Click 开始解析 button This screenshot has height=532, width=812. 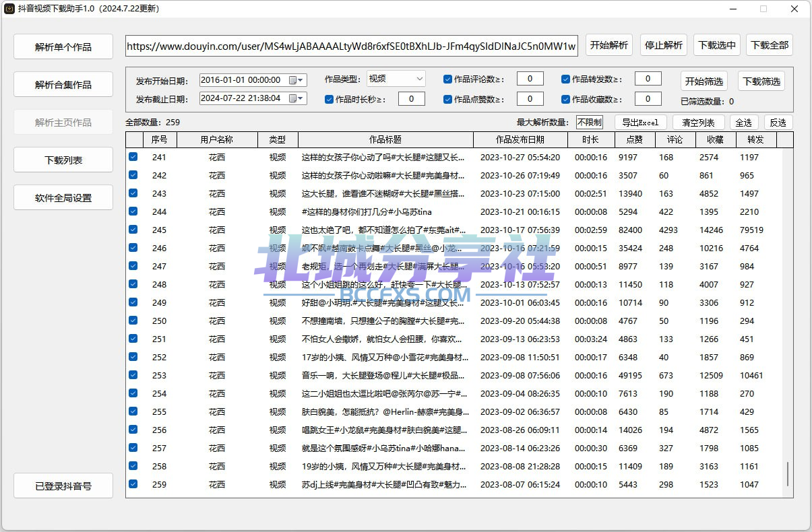[609, 45]
